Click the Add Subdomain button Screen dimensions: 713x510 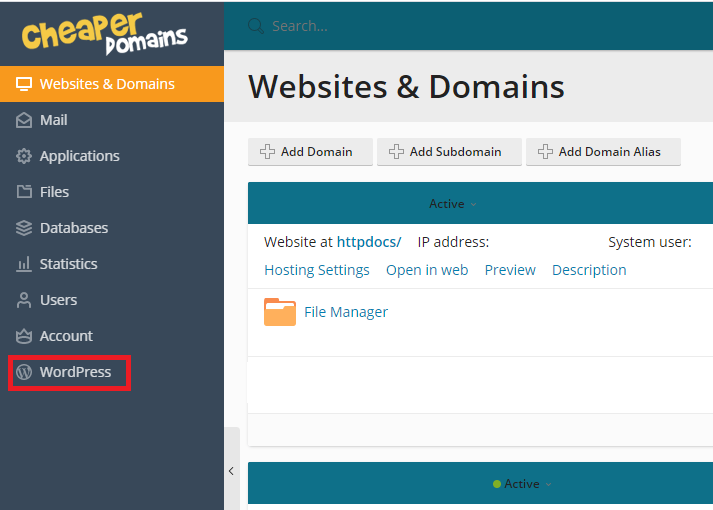click(x=449, y=152)
